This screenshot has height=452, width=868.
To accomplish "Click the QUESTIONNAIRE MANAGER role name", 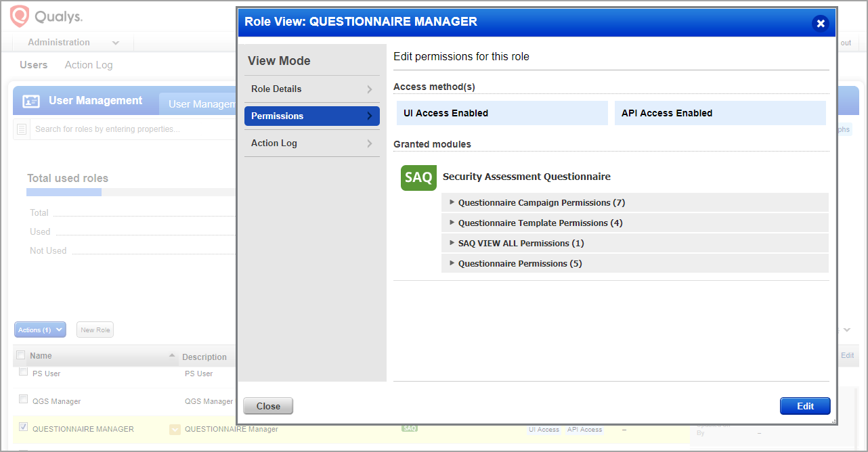I will pos(83,429).
